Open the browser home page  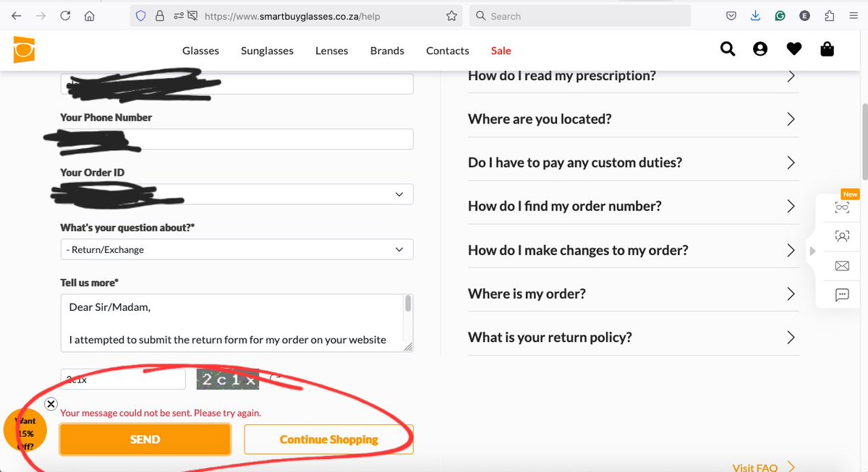click(x=89, y=16)
